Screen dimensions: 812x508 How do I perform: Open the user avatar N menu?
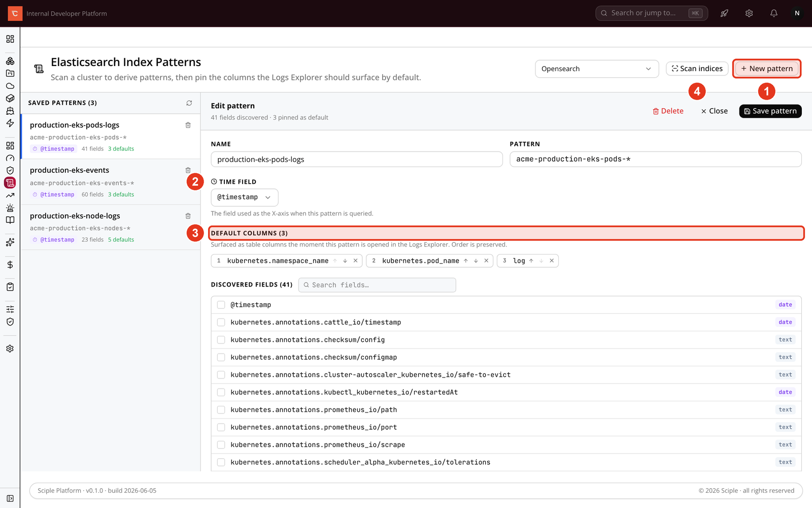pos(797,13)
